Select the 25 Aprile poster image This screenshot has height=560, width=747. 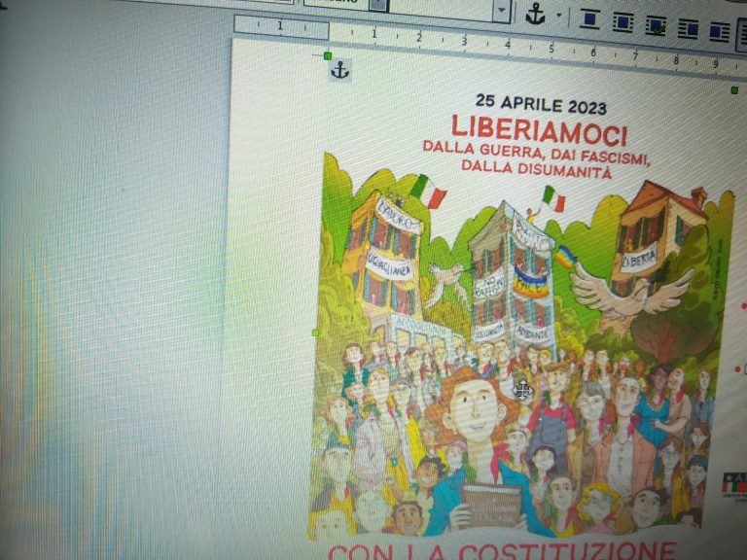click(x=519, y=309)
